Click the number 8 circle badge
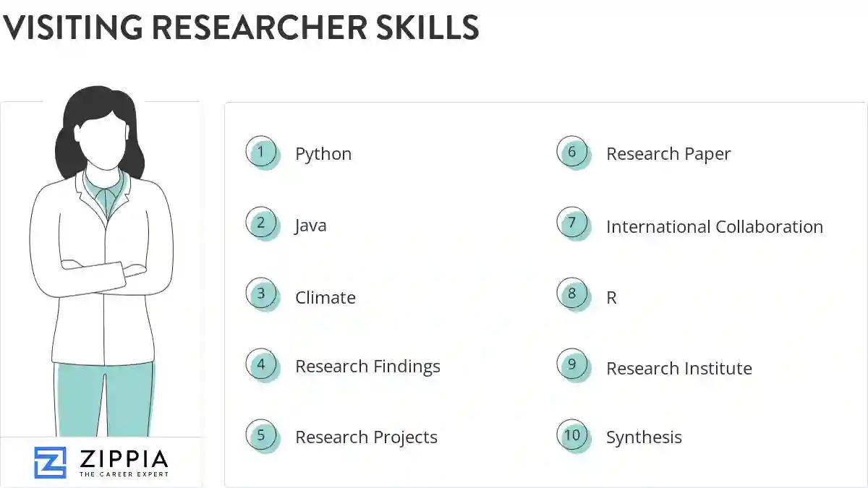The image size is (868, 488). point(572,294)
